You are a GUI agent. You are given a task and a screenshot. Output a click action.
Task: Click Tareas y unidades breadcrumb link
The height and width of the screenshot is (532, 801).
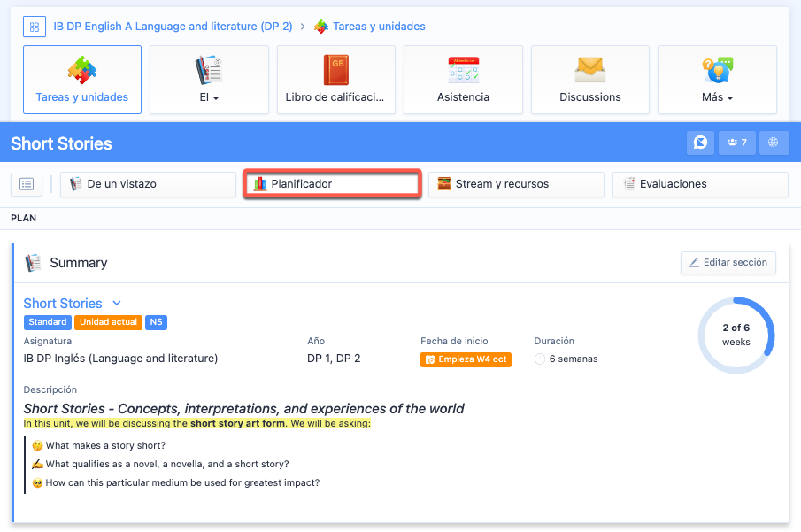(378, 27)
